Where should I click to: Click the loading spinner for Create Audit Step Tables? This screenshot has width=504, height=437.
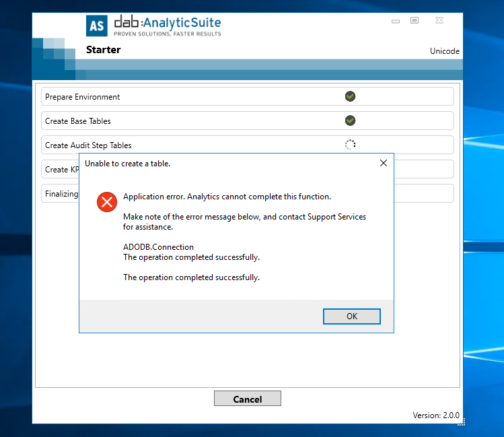(x=350, y=145)
